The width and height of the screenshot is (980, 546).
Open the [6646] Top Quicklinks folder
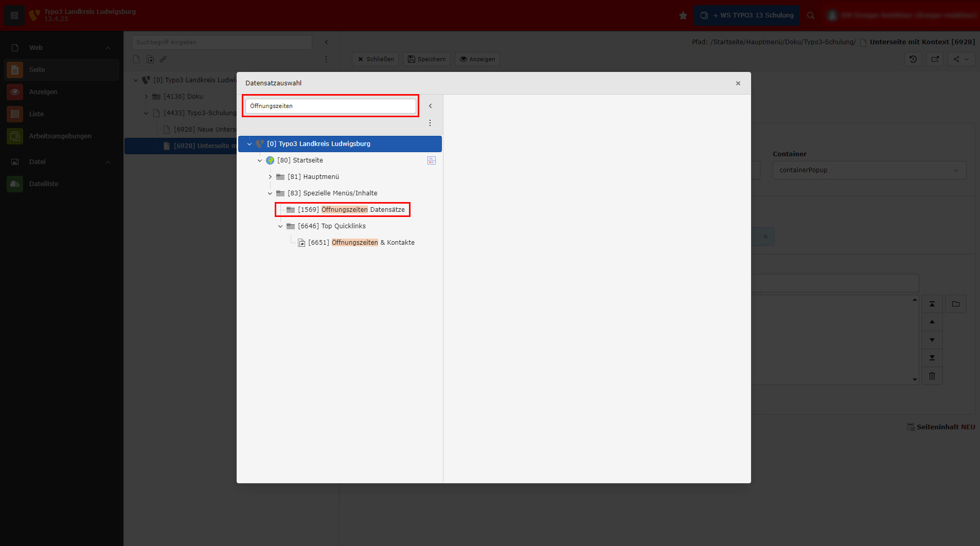click(x=331, y=226)
